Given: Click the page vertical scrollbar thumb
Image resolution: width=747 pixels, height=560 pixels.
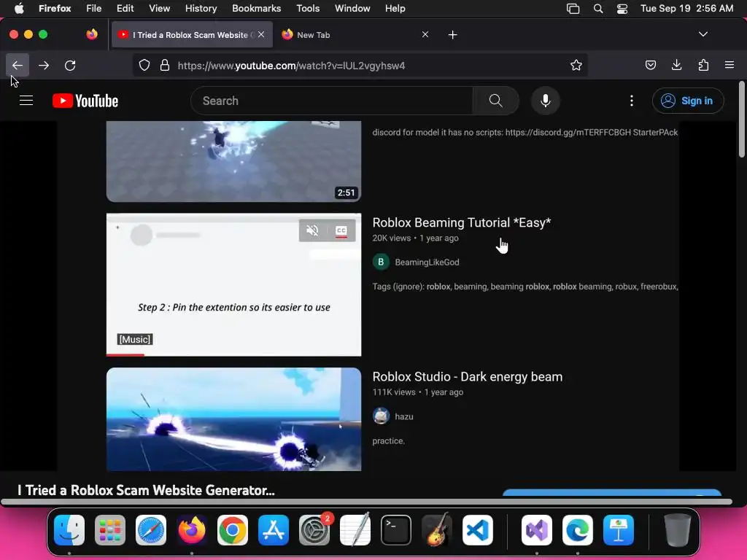Looking at the screenshot, I should point(741,119).
